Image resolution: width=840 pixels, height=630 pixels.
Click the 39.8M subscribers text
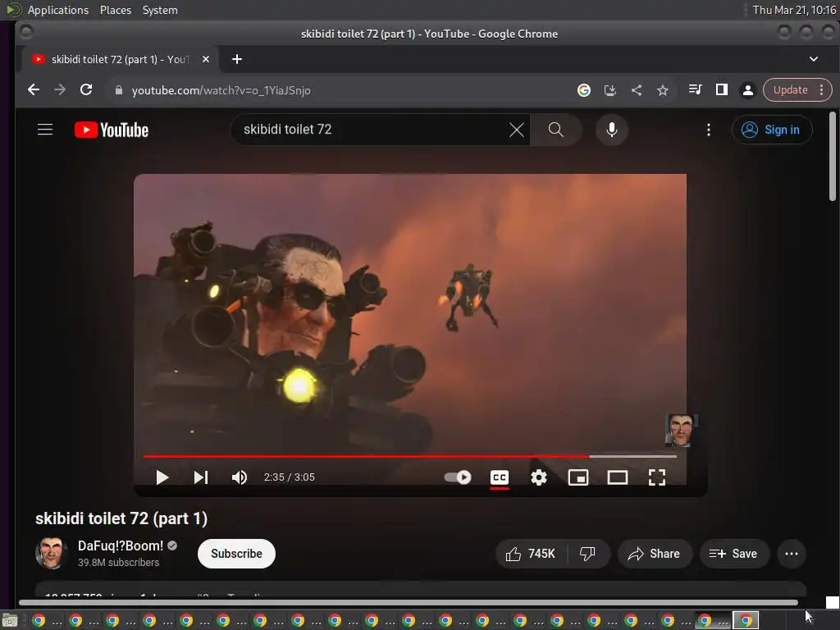click(118, 563)
